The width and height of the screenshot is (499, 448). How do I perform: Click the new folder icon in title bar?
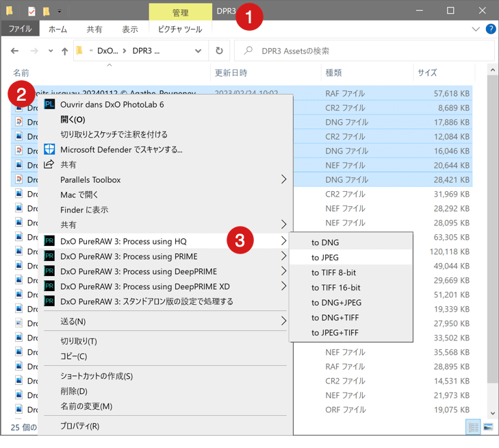(47, 12)
